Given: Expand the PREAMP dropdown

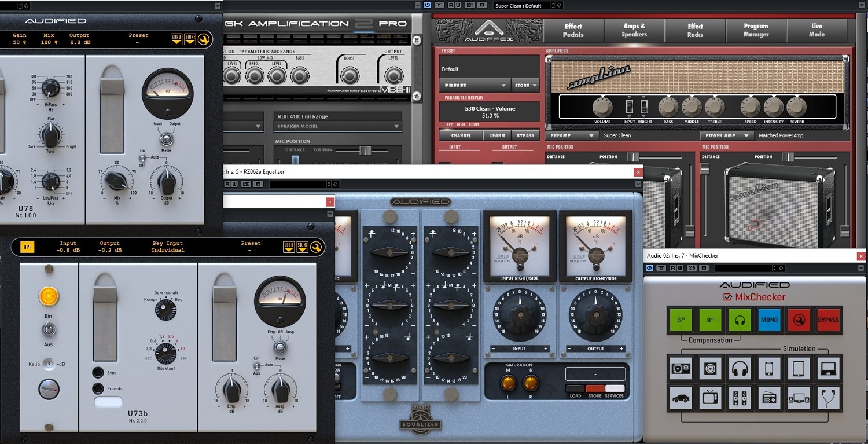Looking at the screenshot, I should coord(571,135).
